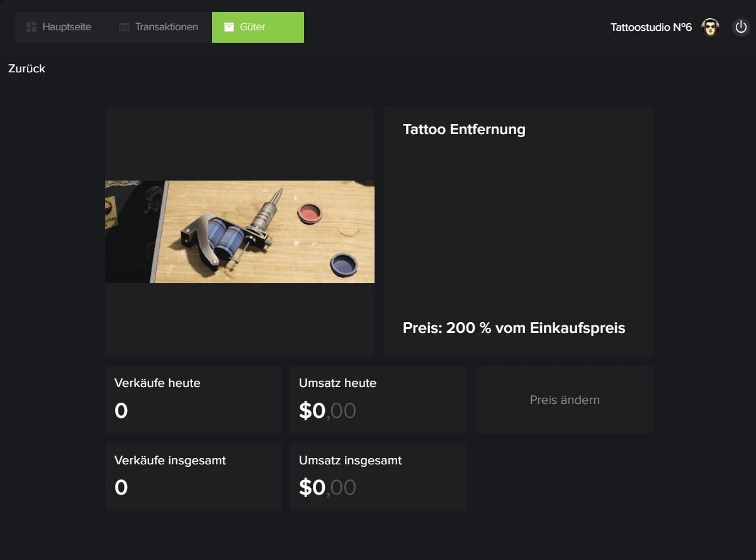Image resolution: width=756 pixels, height=560 pixels.
Task: Click the blue ink cup in photo
Action: coord(344,263)
